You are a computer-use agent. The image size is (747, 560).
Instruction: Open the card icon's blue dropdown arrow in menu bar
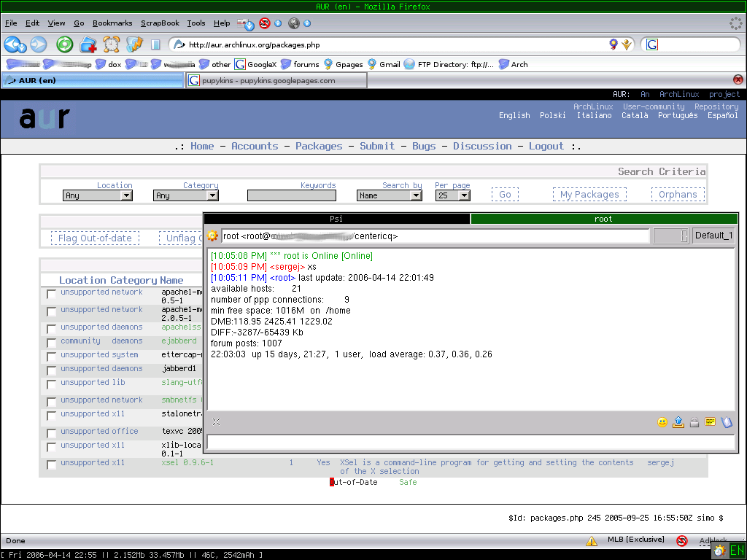point(249,26)
